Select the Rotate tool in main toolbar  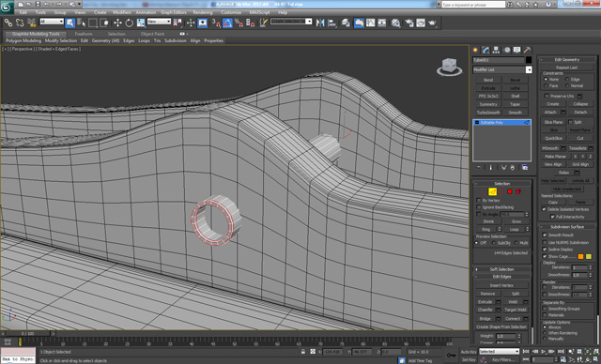(x=130, y=23)
